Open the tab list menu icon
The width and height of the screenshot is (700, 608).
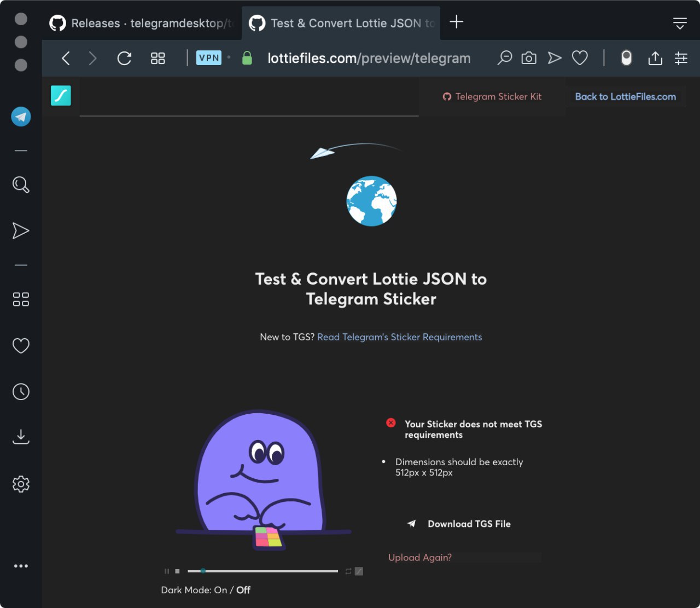click(680, 23)
